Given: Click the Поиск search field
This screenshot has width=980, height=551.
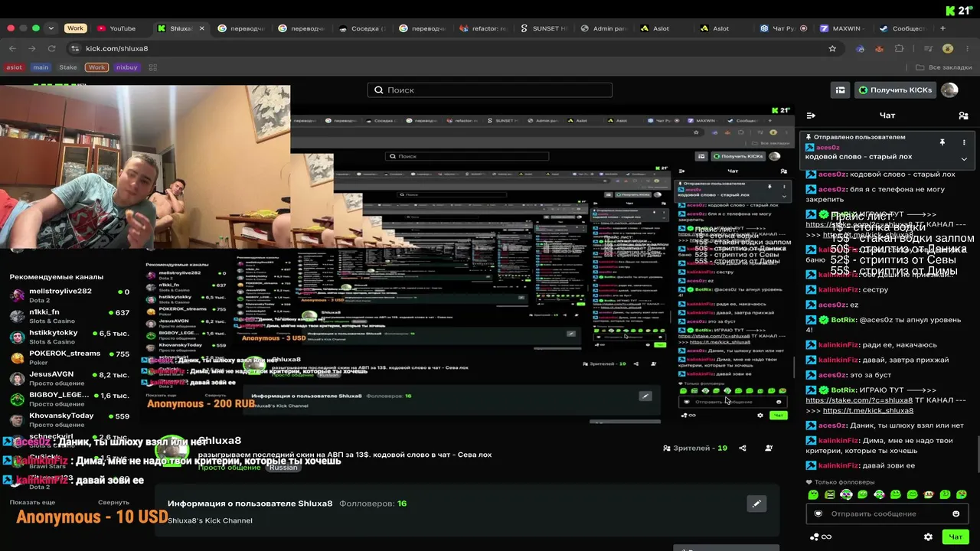Looking at the screenshot, I should click(490, 90).
